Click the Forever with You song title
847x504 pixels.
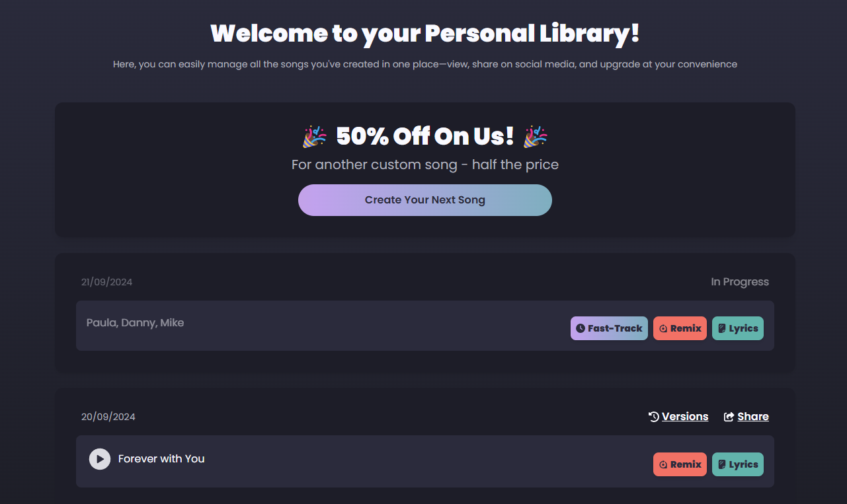tap(161, 458)
